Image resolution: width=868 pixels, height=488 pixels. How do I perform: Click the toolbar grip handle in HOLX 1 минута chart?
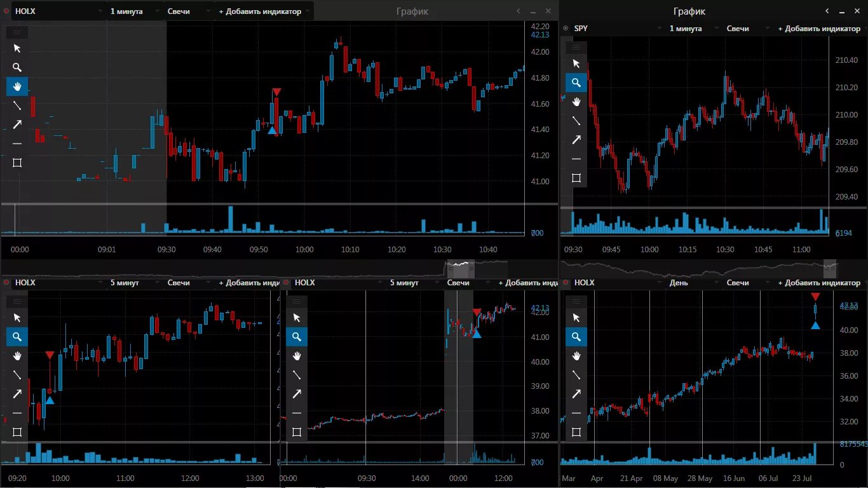point(17,32)
